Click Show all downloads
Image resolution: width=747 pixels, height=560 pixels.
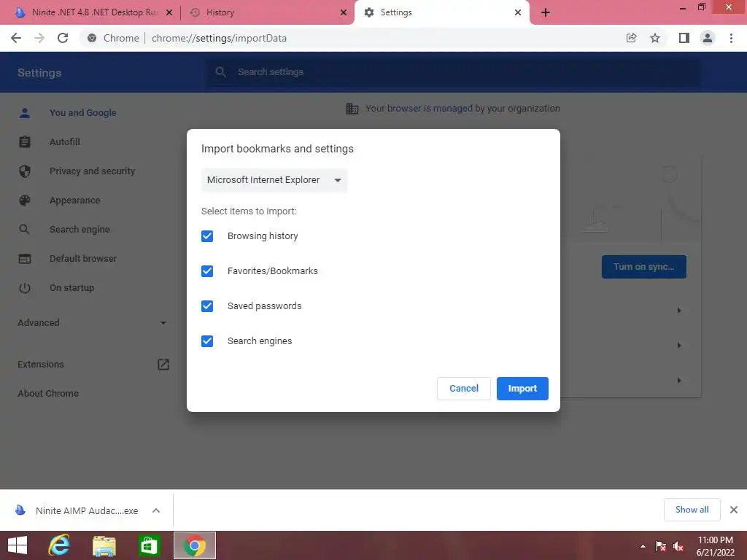coord(692,510)
